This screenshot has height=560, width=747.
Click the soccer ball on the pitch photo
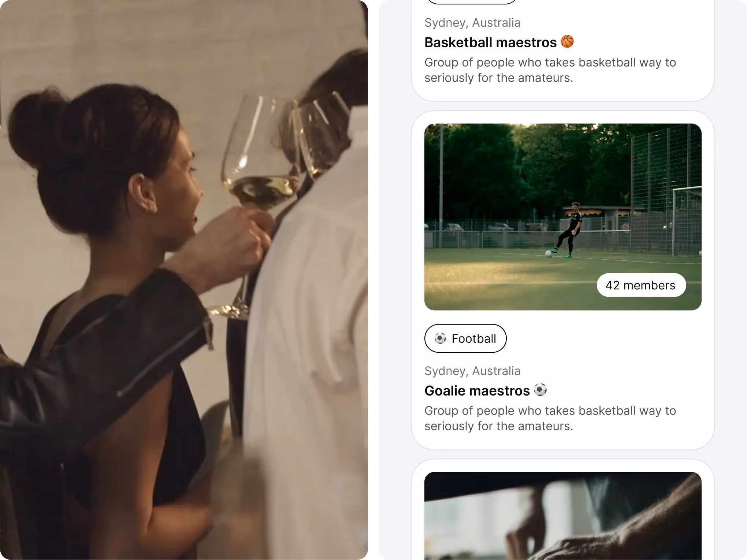coord(549,253)
